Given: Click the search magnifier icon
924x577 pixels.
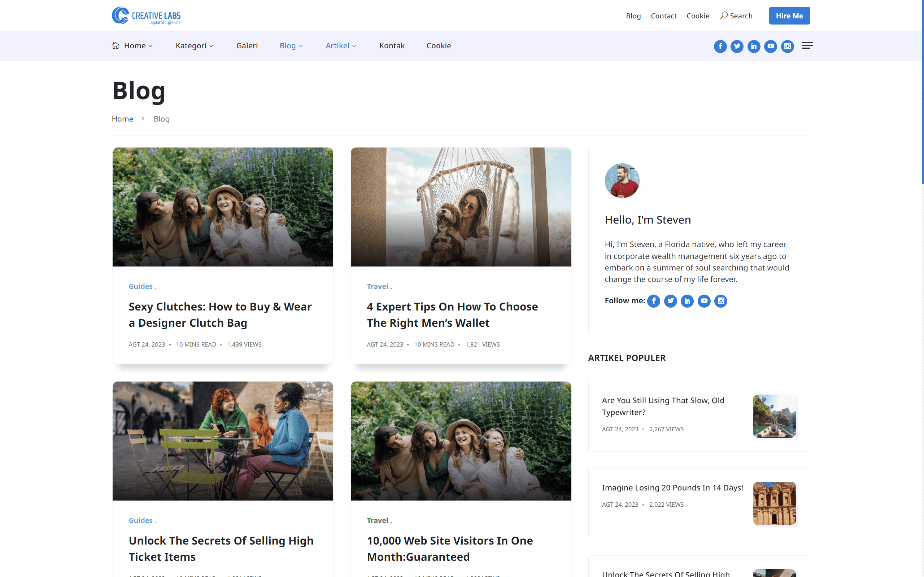Looking at the screenshot, I should [724, 16].
